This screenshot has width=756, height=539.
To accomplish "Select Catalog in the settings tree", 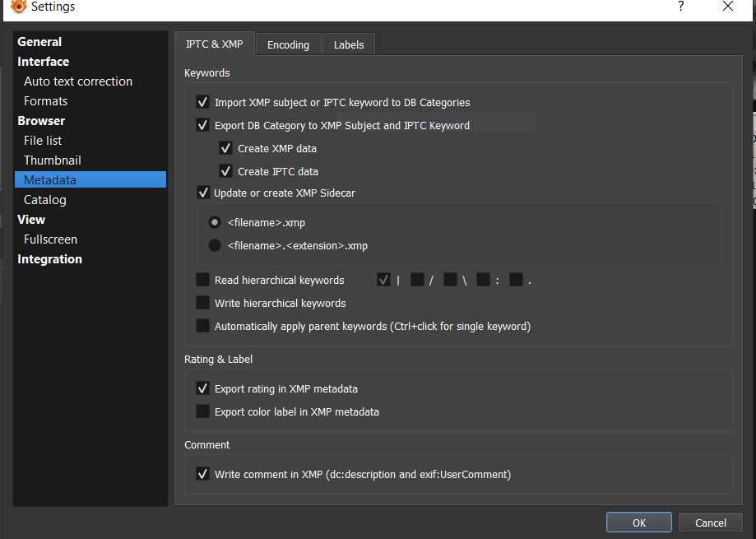I will coord(45,200).
